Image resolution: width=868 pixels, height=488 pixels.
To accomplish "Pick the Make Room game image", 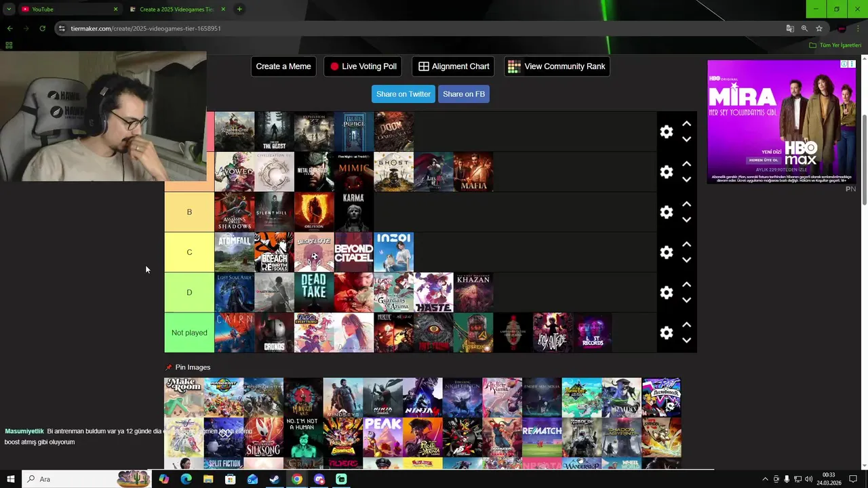I will (x=184, y=397).
